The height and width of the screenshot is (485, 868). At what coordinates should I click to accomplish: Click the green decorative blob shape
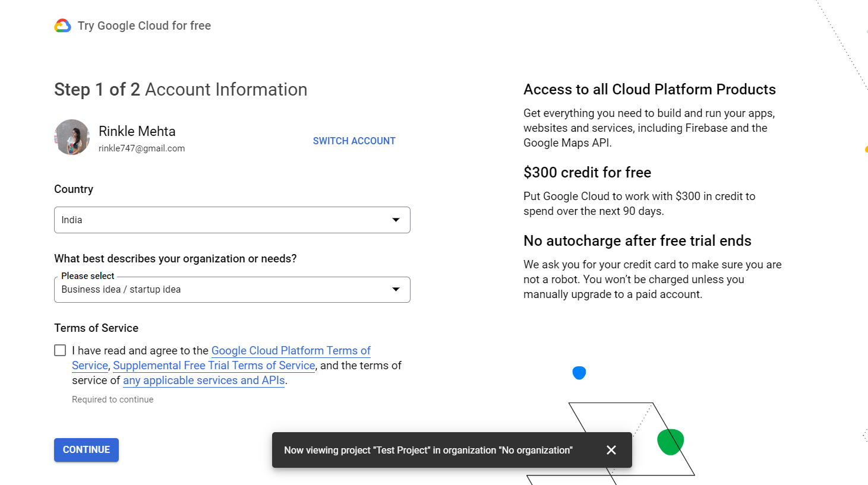[670, 442]
